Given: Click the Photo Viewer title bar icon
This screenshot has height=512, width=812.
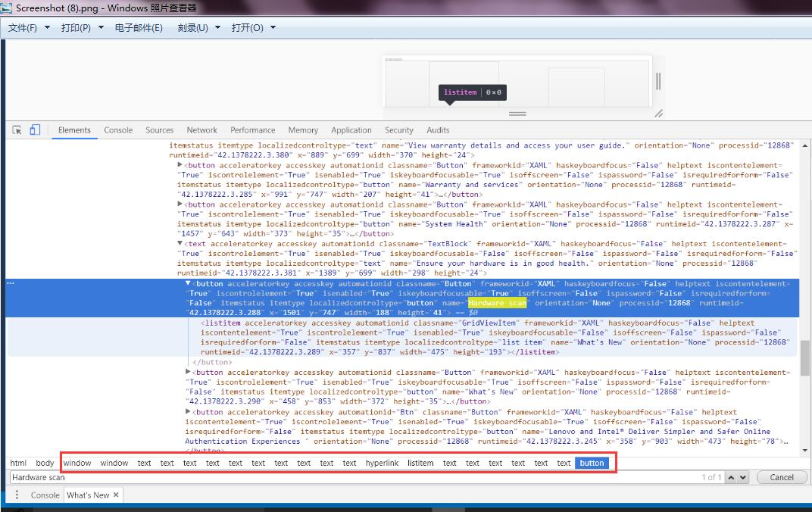Looking at the screenshot, I should pos(6,8).
